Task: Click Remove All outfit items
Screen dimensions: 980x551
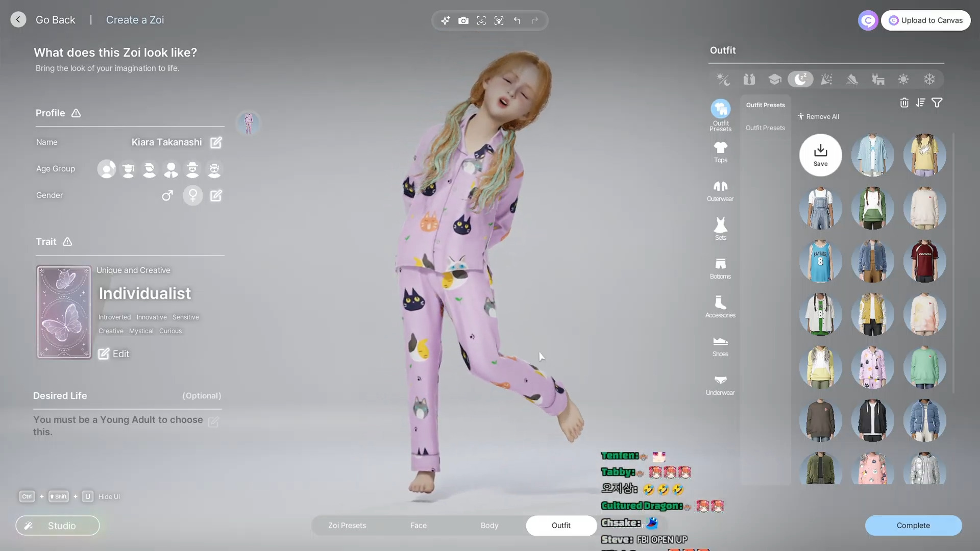Action: tap(818, 116)
